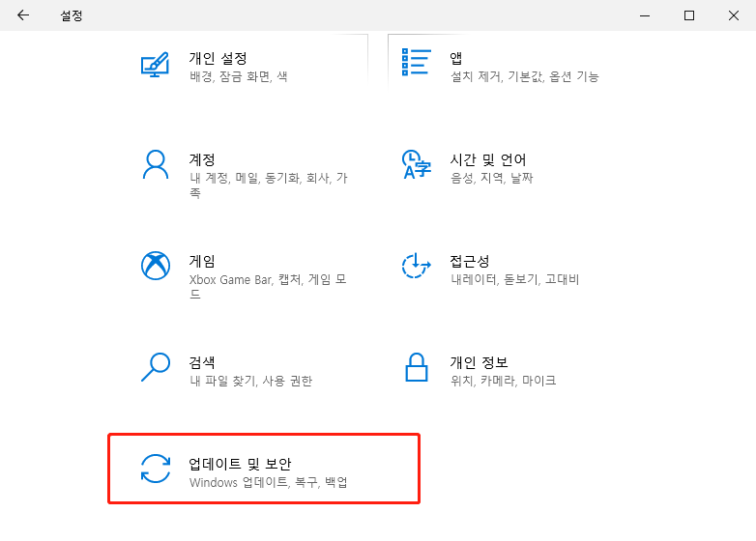The width and height of the screenshot is (756, 541).
Task: Open 개인 정보 category title
Action: click(479, 362)
